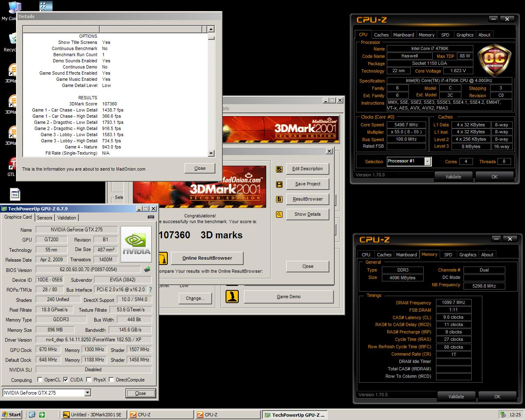Open the NVIDIA GeForce GTX 275 dropdown
The image size is (525, 420).
pos(87,393)
